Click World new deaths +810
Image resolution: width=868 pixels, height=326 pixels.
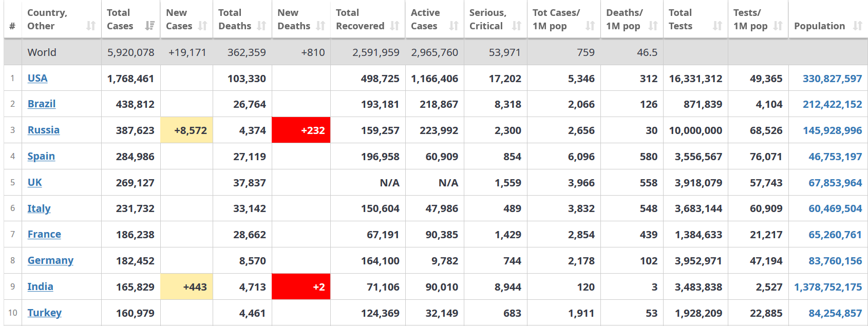[x=313, y=52]
